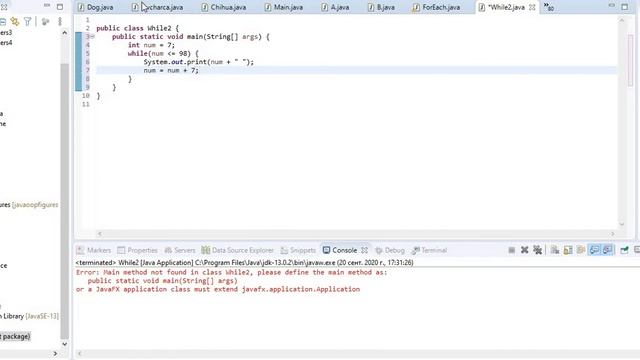
Task: Switch to A.java editor tab
Action: (x=336, y=7)
